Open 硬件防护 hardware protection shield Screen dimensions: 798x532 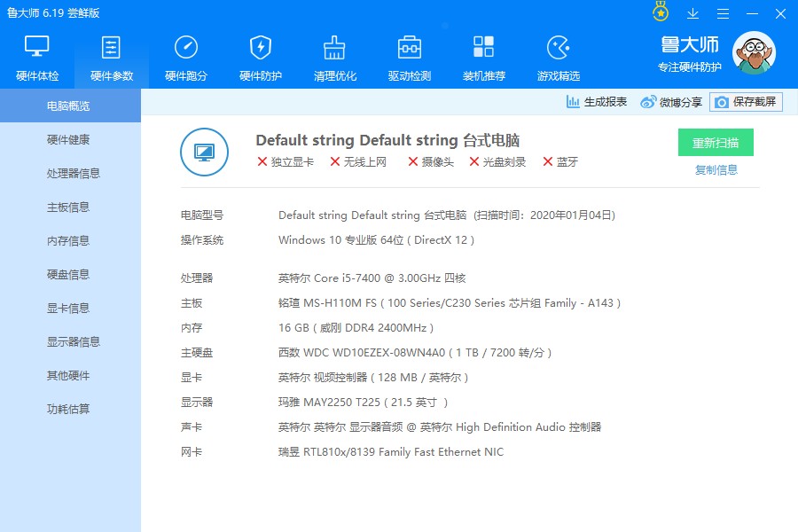[x=261, y=58]
